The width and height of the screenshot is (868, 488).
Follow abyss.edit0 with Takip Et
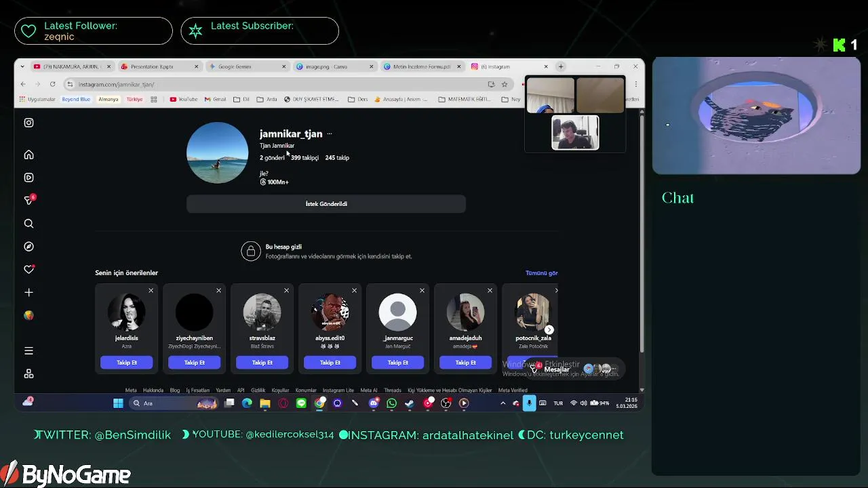tap(330, 363)
